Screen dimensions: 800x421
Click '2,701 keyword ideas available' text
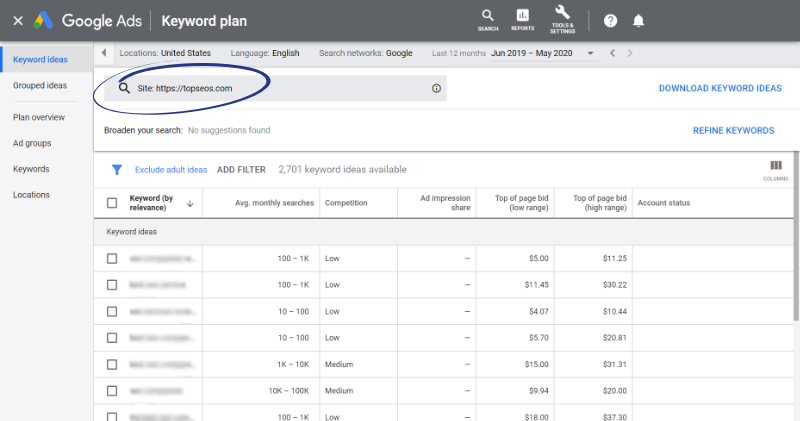342,170
